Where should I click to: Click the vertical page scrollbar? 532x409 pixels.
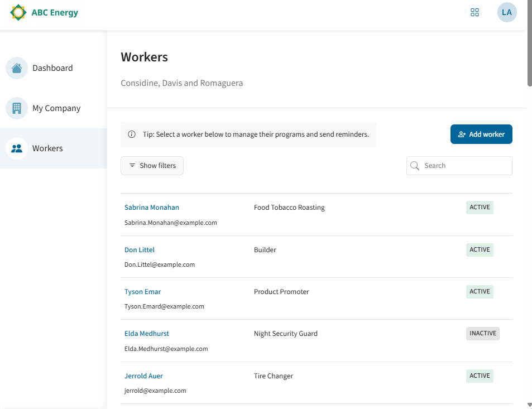pyautogui.click(x=529, y=44)
